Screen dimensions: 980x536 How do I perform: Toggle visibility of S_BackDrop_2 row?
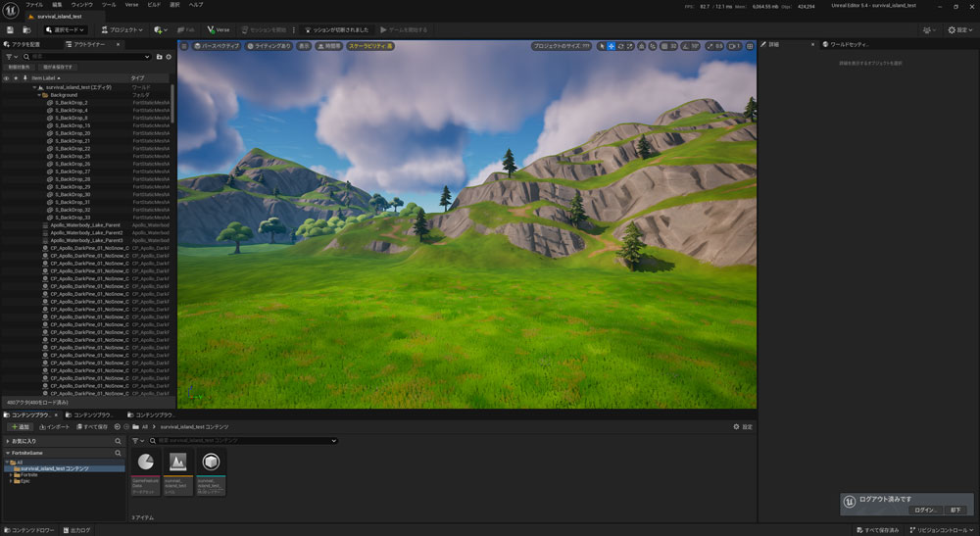coord(6,103)
